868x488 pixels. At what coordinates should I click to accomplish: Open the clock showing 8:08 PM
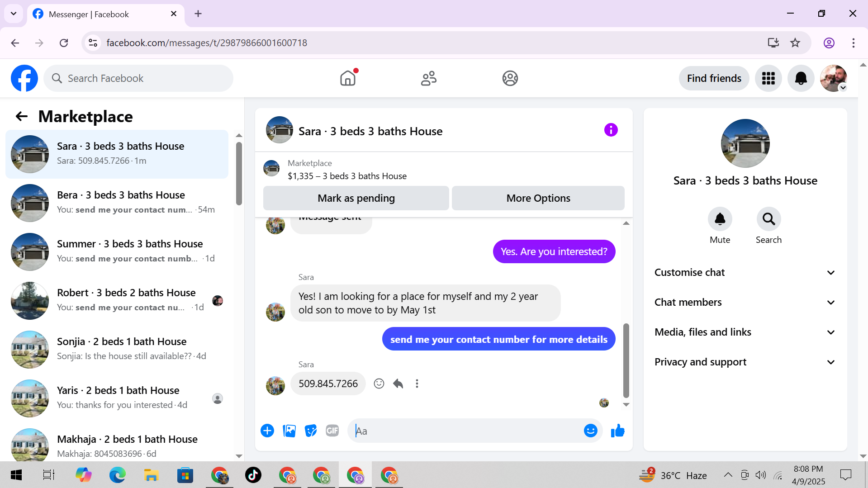click(808, 475)
